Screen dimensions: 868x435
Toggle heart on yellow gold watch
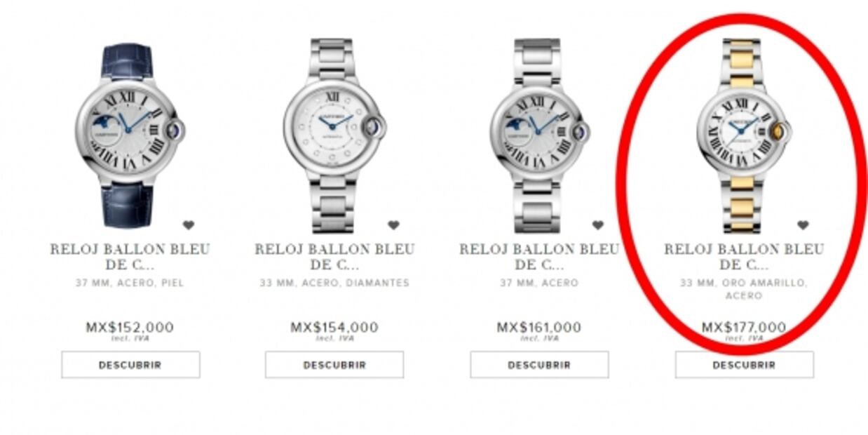coord(803,225)
